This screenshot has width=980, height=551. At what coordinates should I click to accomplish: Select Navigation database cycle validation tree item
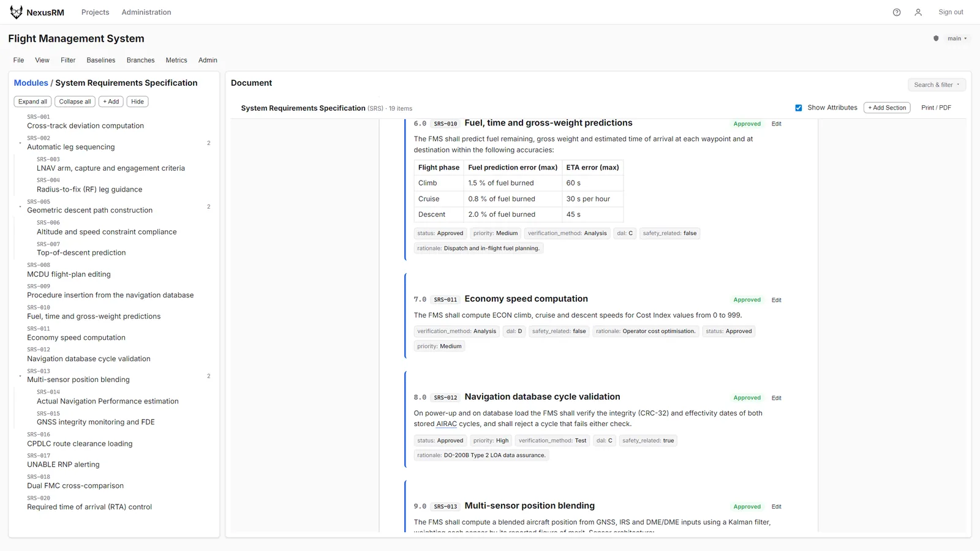[88, 354]
